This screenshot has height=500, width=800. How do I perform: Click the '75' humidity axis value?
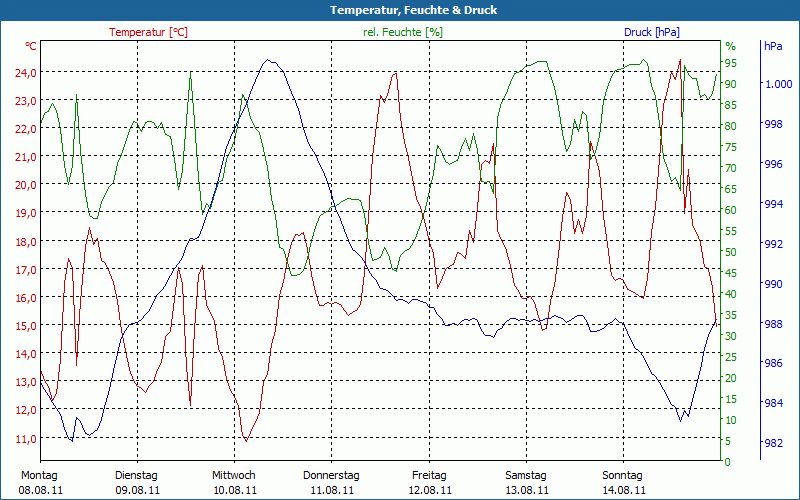pos(731,147)
